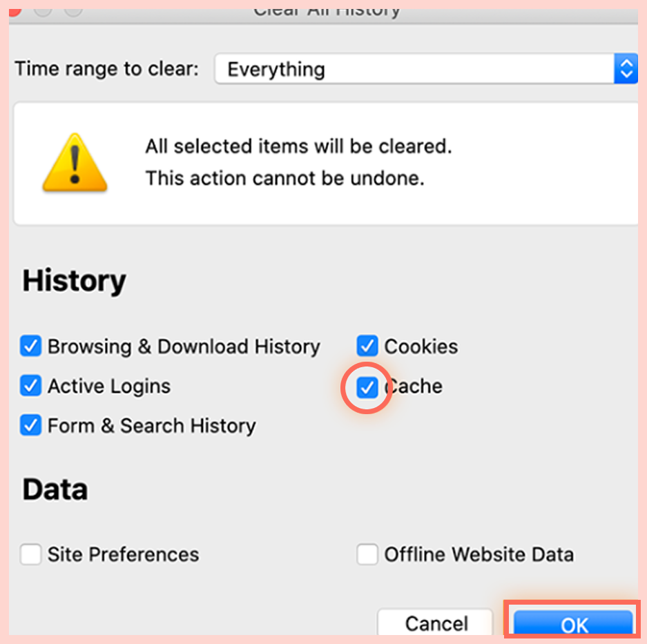Viewport: 647px width, 644px height.
Task: Click the Clear All History title bar
Action: tap(327, 11)
